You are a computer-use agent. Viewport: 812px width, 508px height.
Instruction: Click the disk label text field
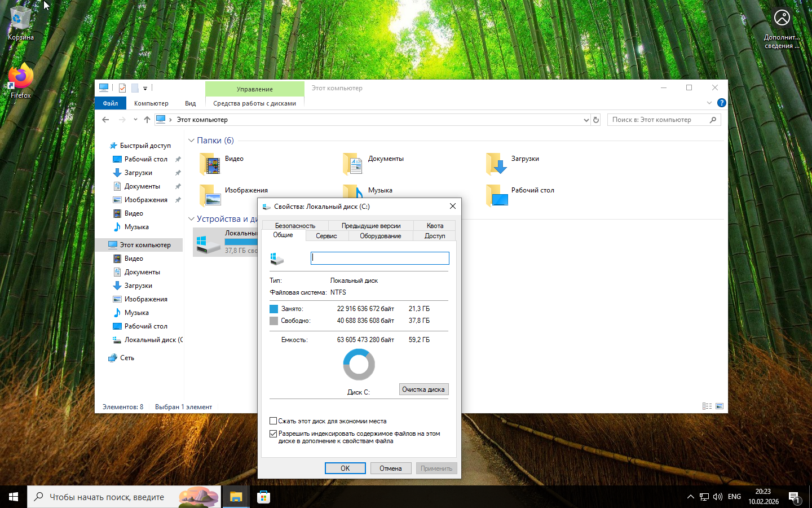(380, 258)
